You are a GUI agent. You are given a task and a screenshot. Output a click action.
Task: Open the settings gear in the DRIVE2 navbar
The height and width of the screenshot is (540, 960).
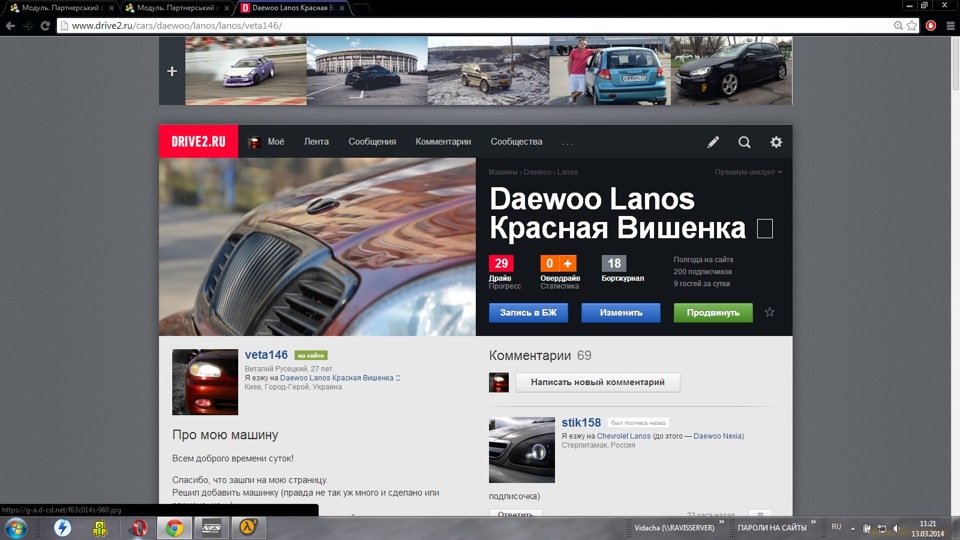776,142
